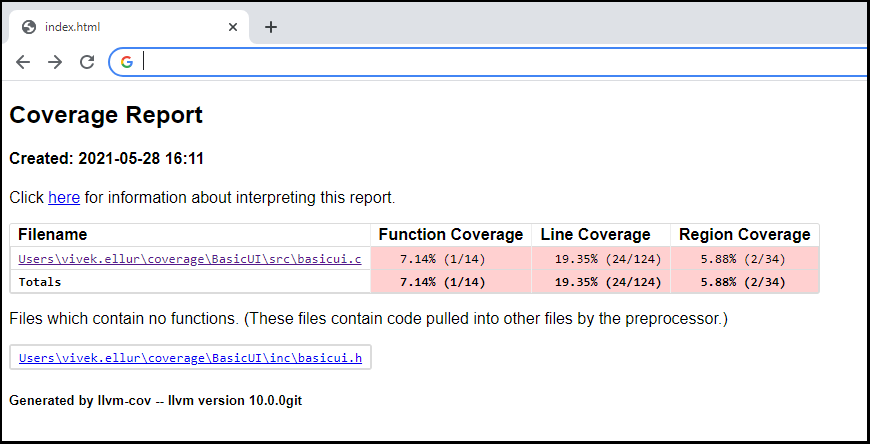
Task: Click basicui.c line coverage 19.35% cell
Action: [x=600, y=259]
